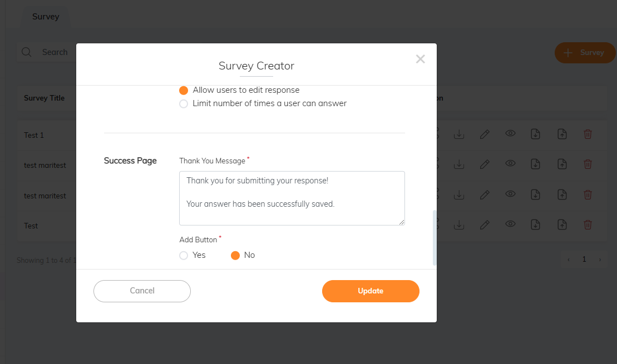Image resolution: width=617 pixels, height=364 pixels.
Task: Click file-upload icon in bottom Test row
Action: pos(562,225)
